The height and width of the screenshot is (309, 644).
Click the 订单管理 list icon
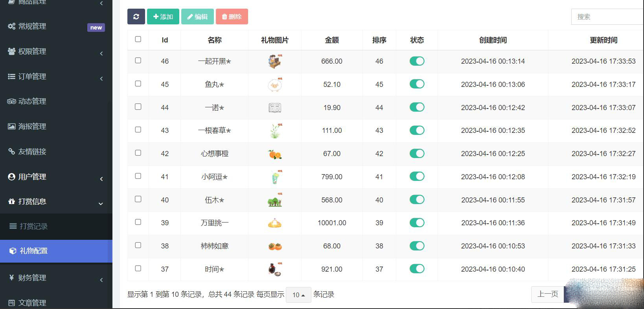tap(11, 77)
